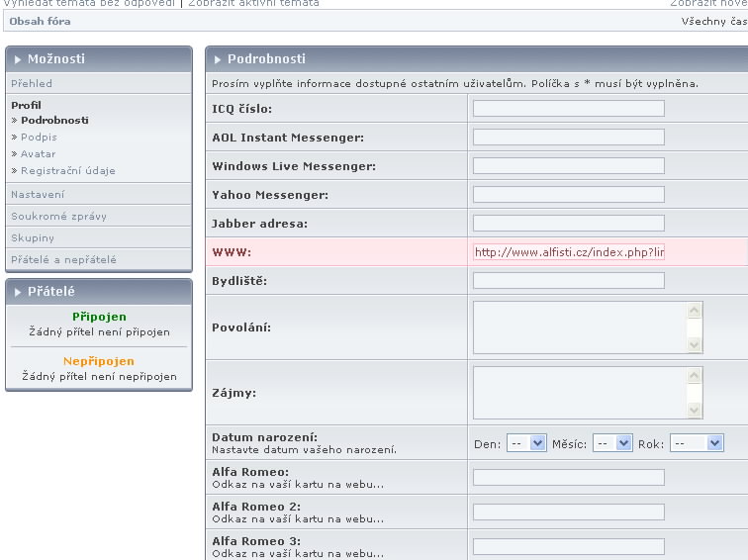The height and width of the screenshot is (560, 748).
Task: Open Přátelé a nepřátelé section
Action: [63, 260]
